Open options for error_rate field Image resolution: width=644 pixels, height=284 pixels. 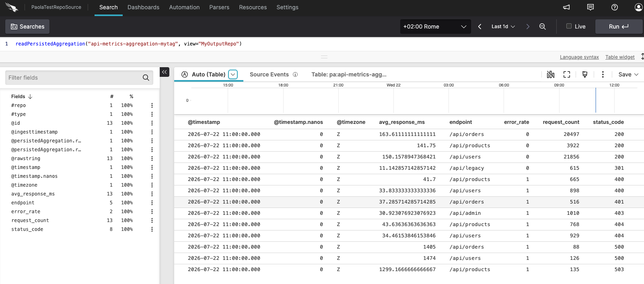[x=152, y=212]
